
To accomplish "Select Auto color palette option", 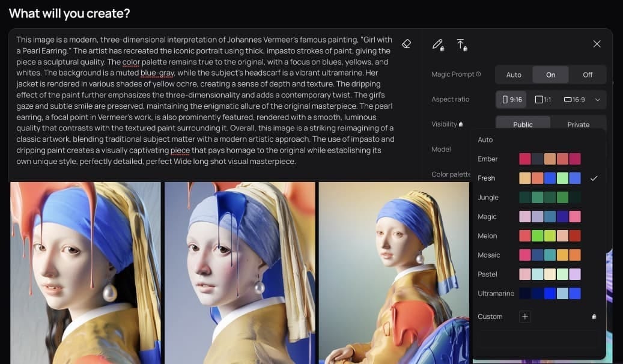I will click(x=485, y=140).
